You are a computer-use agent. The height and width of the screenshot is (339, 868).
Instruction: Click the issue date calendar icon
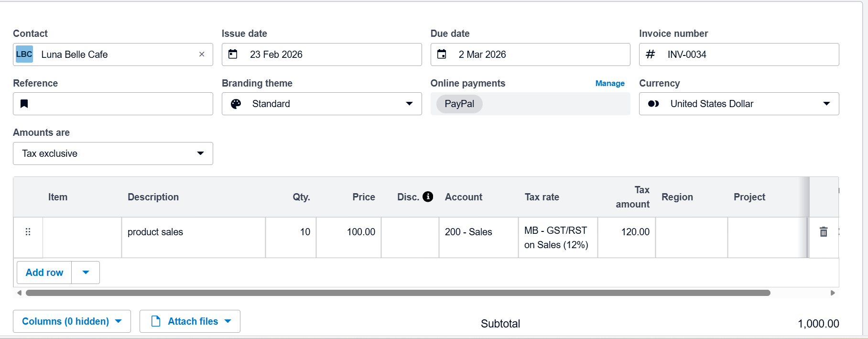pos(233,55)
